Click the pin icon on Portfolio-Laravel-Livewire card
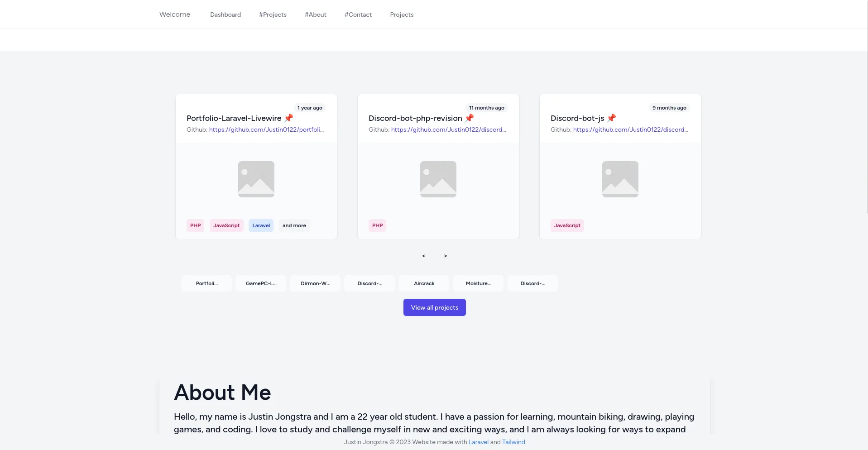Image resolution: width=868 pixels, height=450 pixels. coord(288,118)
